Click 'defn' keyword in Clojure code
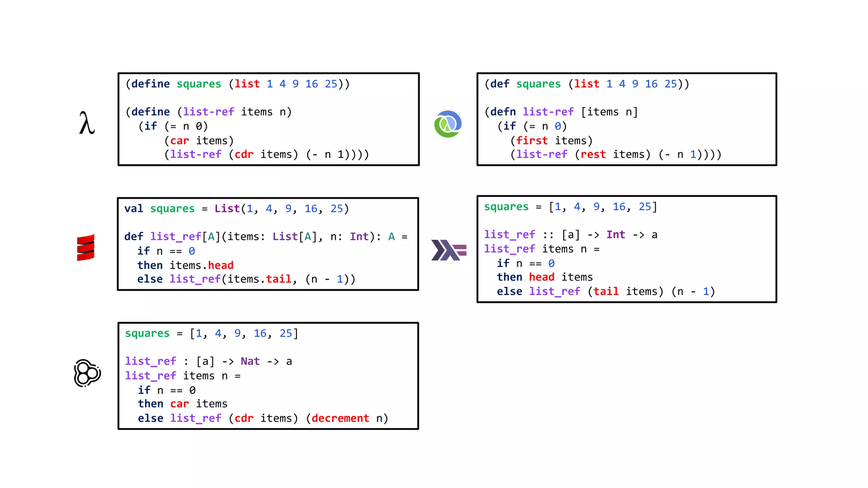The height and width of the screenshot is (488, 868). 503,112
